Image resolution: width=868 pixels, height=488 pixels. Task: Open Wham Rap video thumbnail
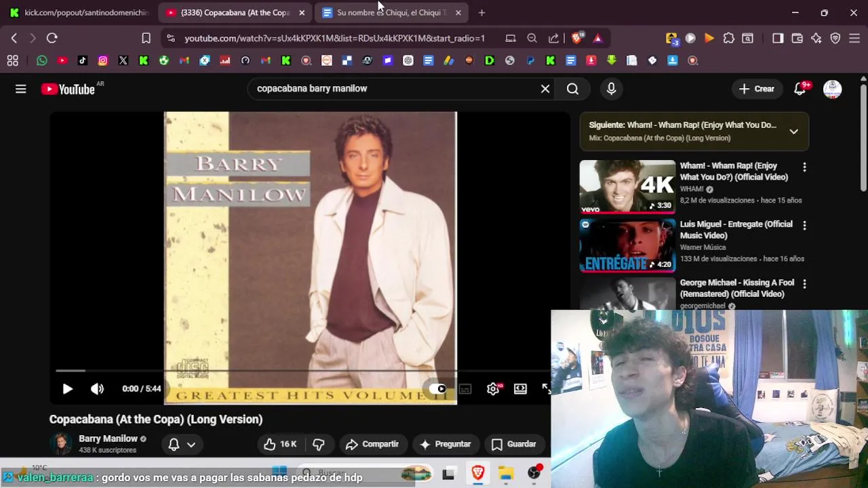[627, 187]
